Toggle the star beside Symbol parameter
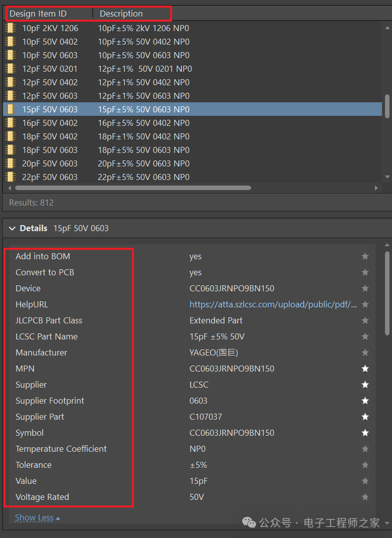 tap(365, 433)
